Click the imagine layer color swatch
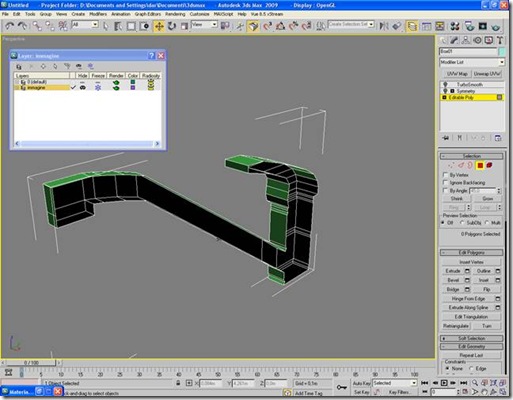 point(133,88)
